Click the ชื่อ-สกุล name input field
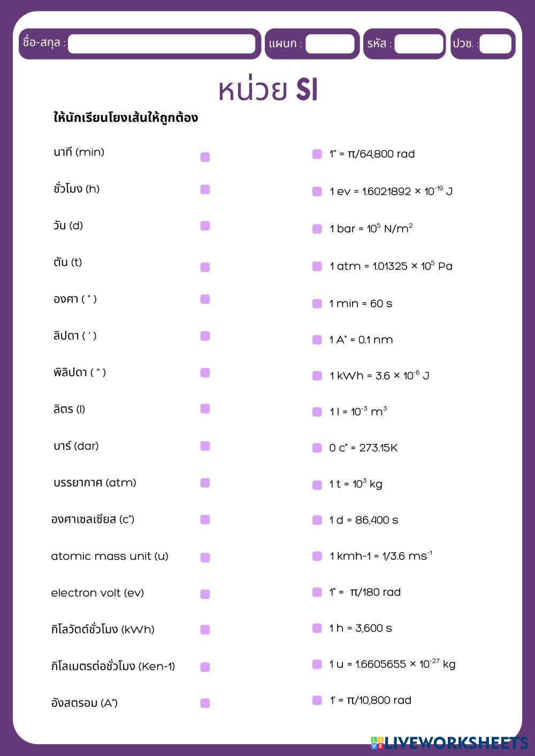Viewport: 535px width, 756px height. pyautogui.click(x=162, y=44)
